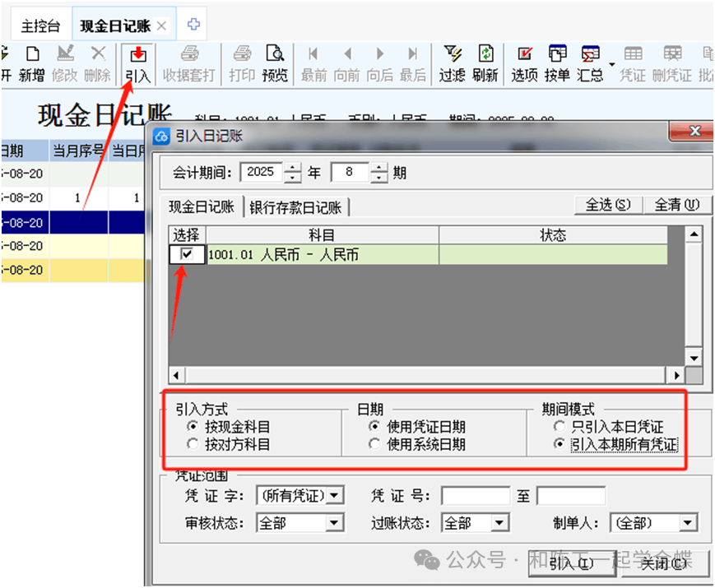Image resolution: width=715 pixels, height=588 pixels.
Task: Click the 新增 new entry icon
Action: tap(31, 64)
